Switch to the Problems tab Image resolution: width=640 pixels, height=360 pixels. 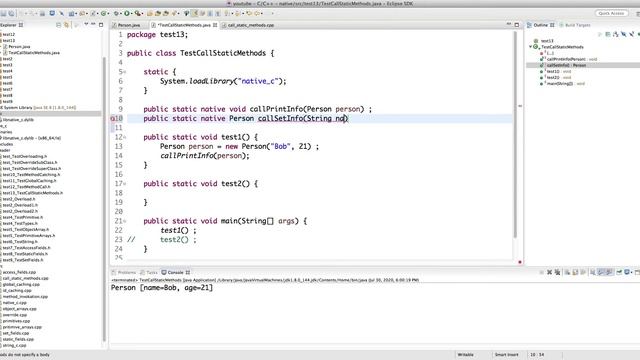pos(124,272)
